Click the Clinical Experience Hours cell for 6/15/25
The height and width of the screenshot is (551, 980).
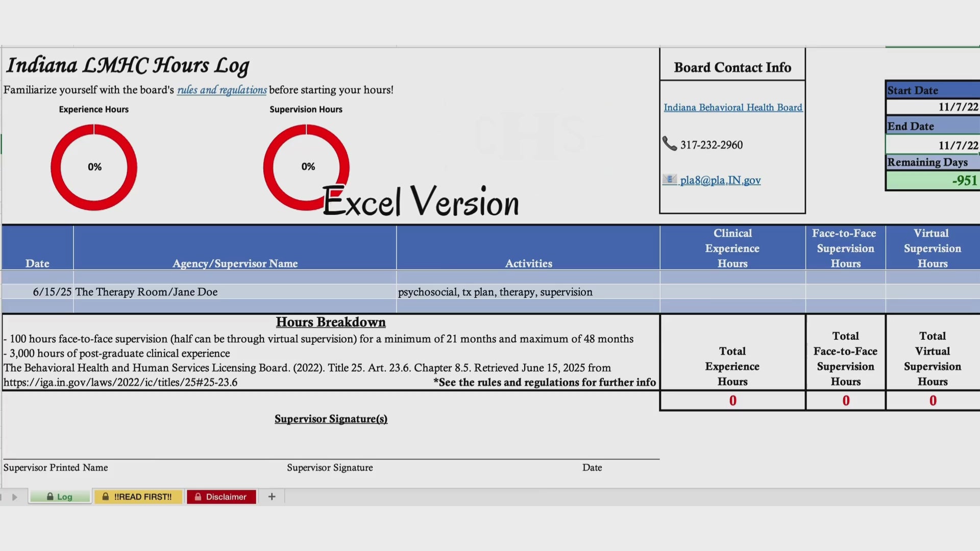[732, 292]
